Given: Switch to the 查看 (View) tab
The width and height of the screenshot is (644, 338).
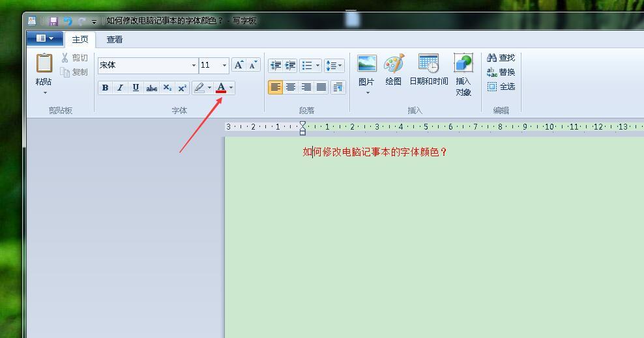Looking at the screenshot, I should (115, 40).
